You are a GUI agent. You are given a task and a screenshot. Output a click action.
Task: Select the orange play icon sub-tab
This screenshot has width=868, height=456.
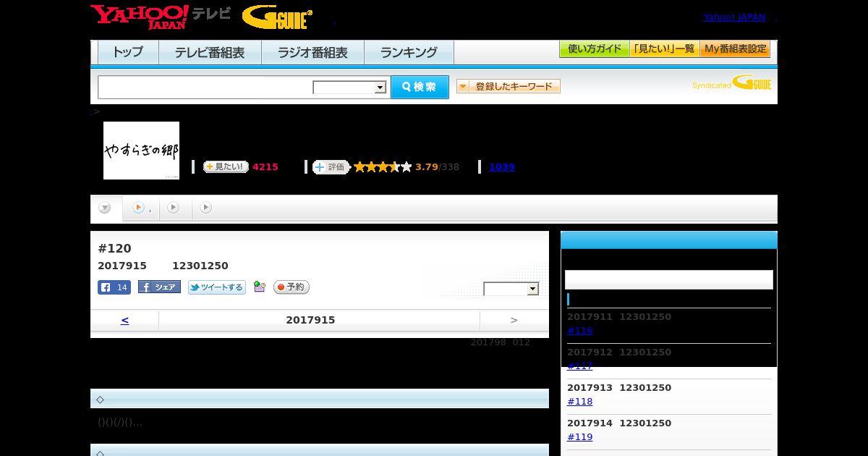pyautogui.click(x=138, y=208)
